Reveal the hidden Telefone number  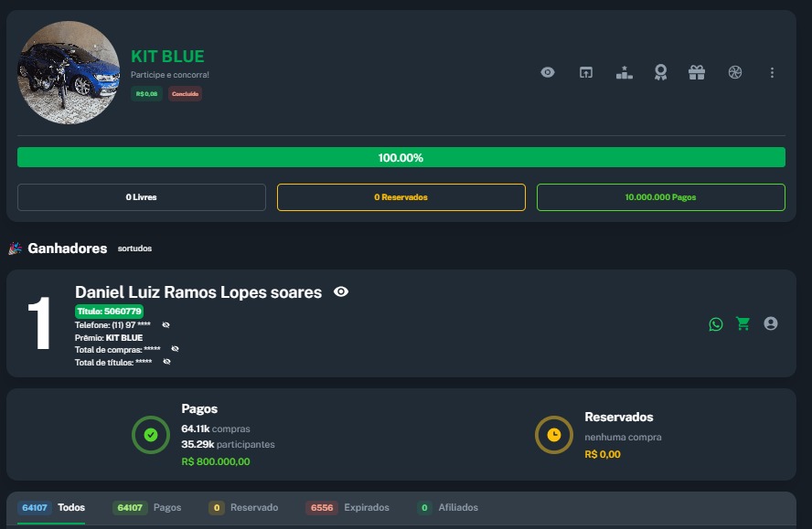click(166, 325)
